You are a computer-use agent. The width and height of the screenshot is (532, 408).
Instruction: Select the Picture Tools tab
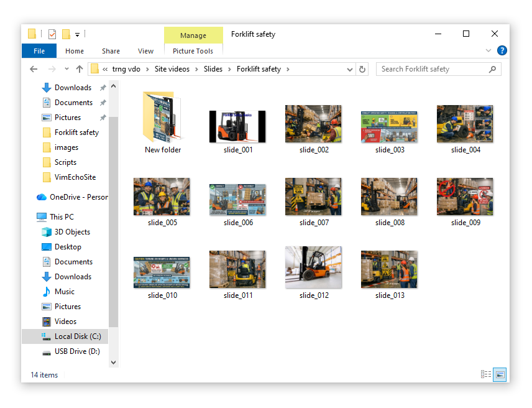193,51
